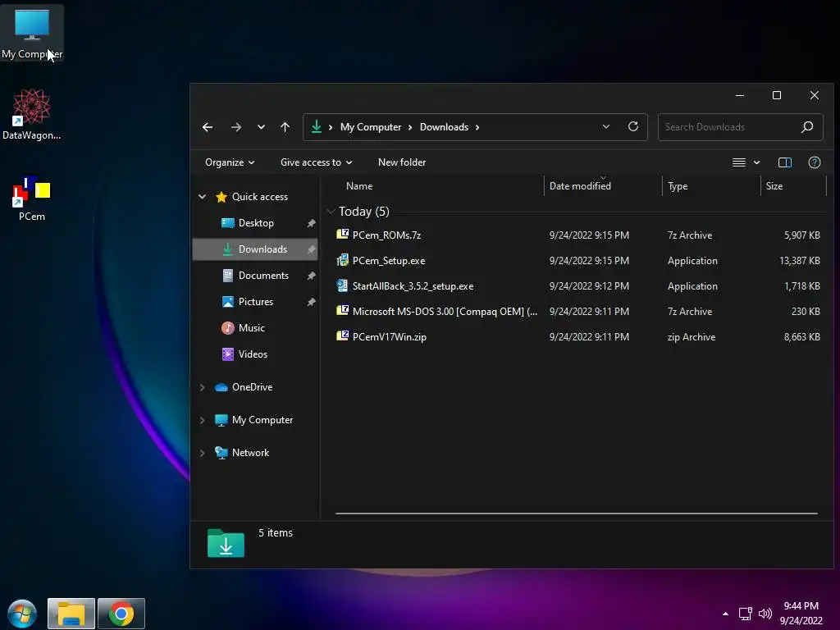Click the StartAllBack setup file icon
This screenshot has height=630, width=840.
(342, 285)
